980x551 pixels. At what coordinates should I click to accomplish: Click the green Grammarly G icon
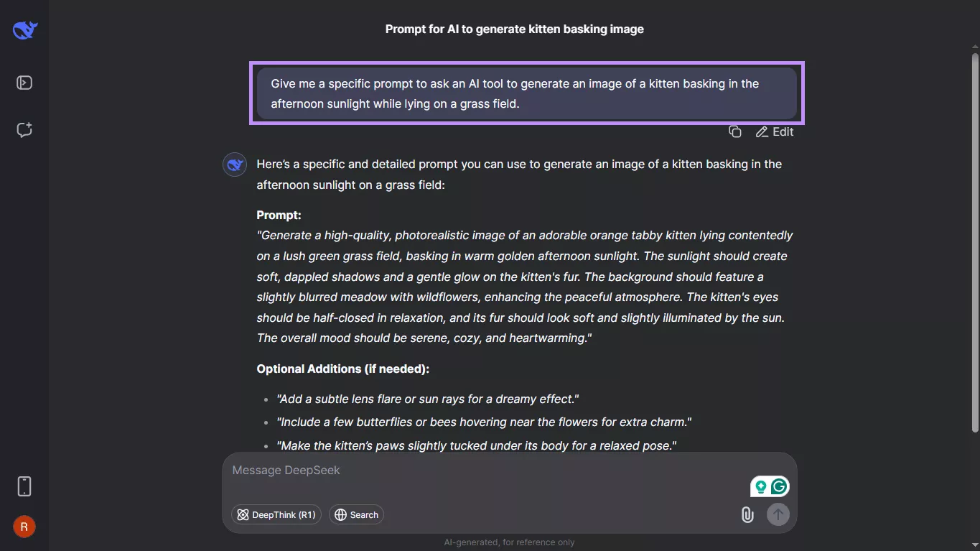coord(779,487)
